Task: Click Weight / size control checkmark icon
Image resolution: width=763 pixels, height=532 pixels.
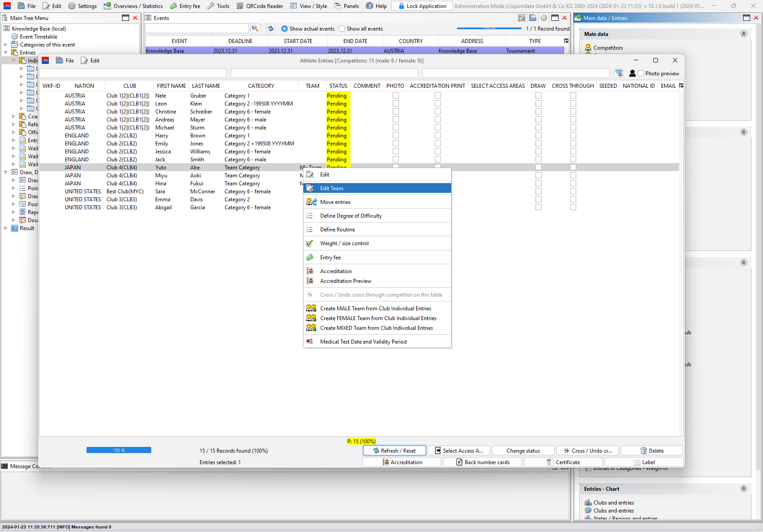Action: (310, 243)
